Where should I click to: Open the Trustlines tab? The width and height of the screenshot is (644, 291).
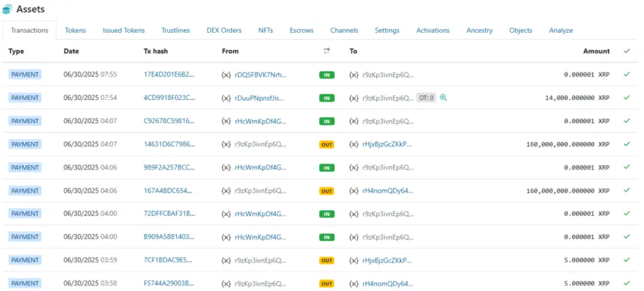[175, 30]
